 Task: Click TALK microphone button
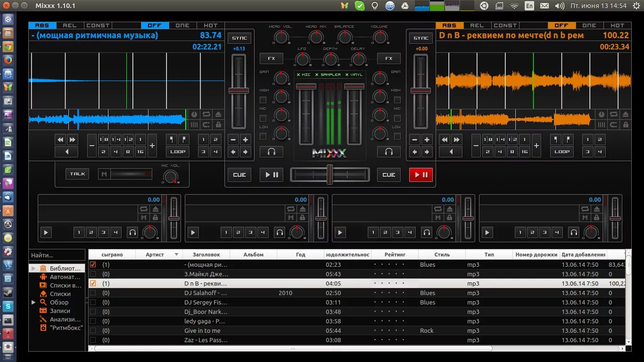click(x=77, y=174)
